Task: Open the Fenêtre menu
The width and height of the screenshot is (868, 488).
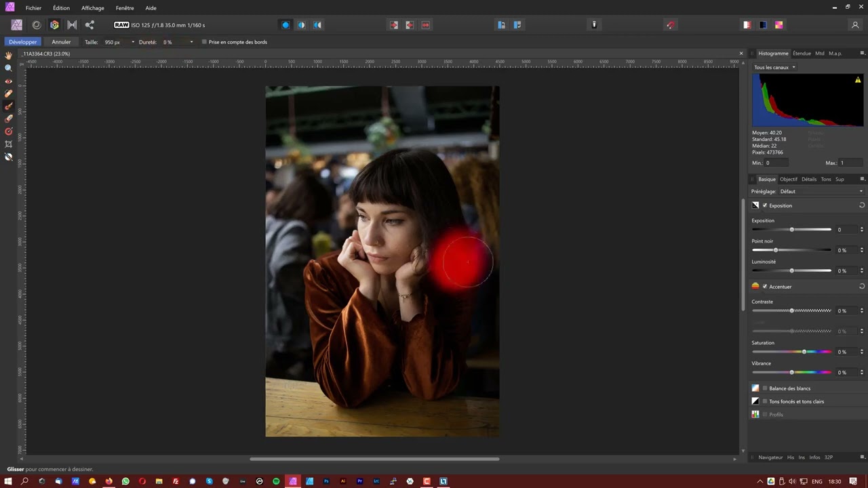Action: [125, 8]
